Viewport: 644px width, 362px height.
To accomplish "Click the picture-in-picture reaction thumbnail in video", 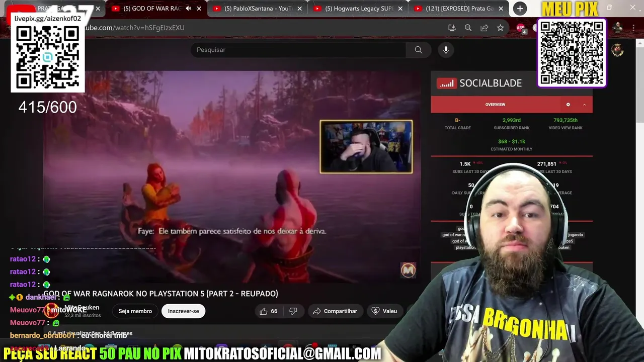I will (366, 147).
